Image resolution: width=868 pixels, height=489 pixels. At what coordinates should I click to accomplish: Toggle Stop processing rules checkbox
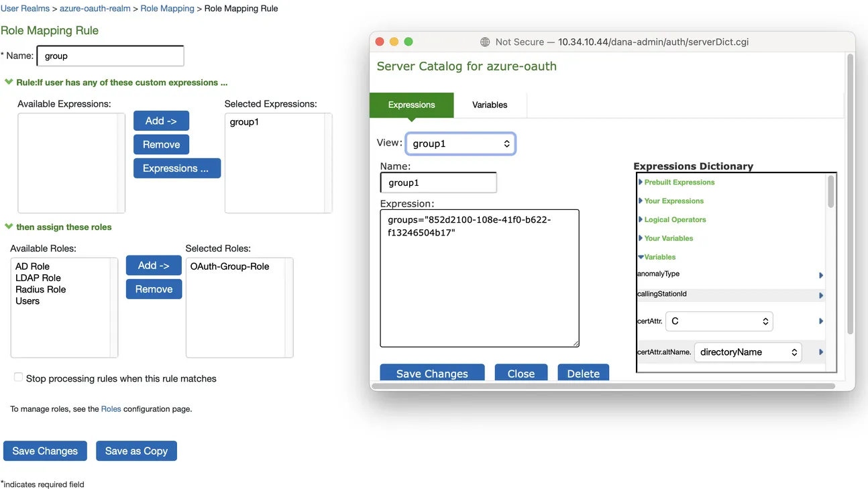coord(18,378)
